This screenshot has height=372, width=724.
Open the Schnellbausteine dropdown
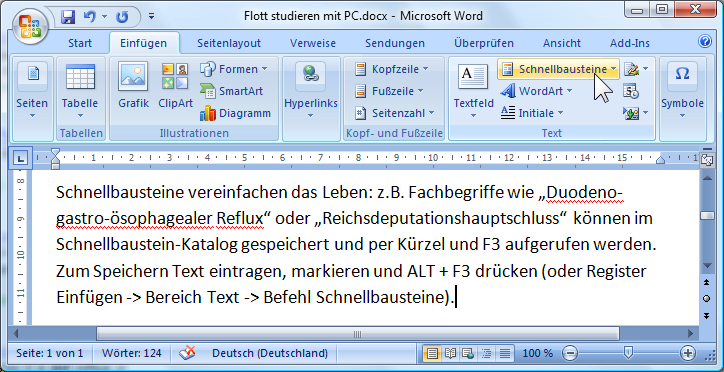click(x=559, y=69)
